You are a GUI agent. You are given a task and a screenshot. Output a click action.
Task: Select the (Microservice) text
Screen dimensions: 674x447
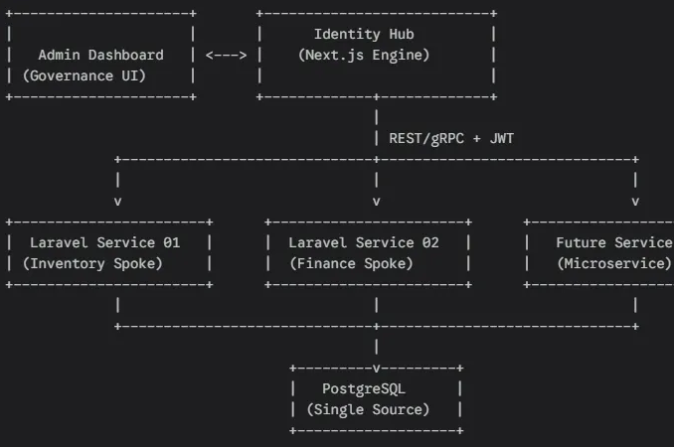[614, 263]
